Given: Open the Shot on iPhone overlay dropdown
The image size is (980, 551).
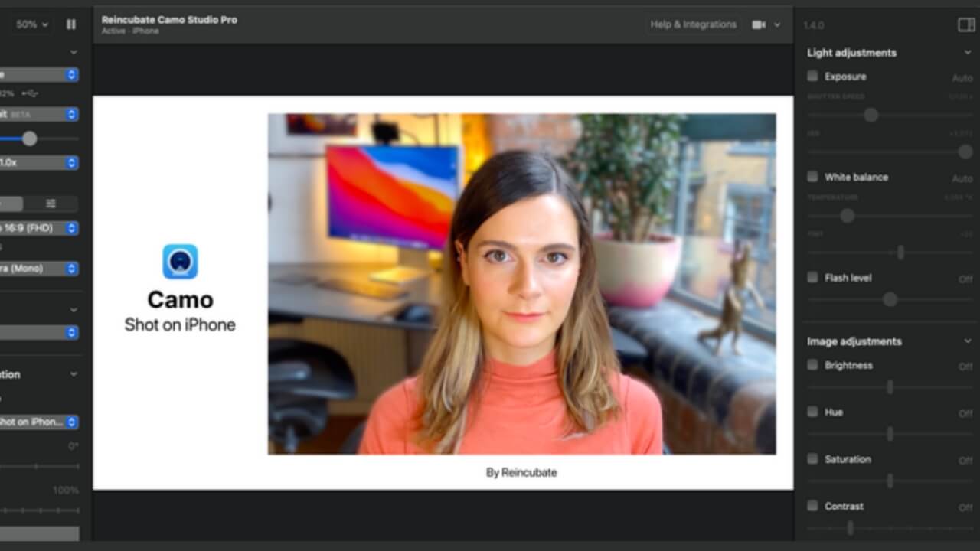Looking at the screenshot, I should coord(38,422).
